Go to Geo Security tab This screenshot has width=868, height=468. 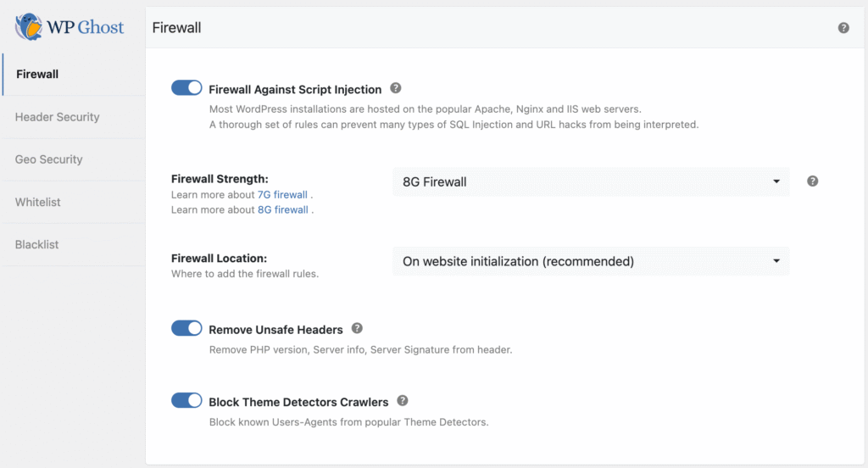(x=74, y=159)
